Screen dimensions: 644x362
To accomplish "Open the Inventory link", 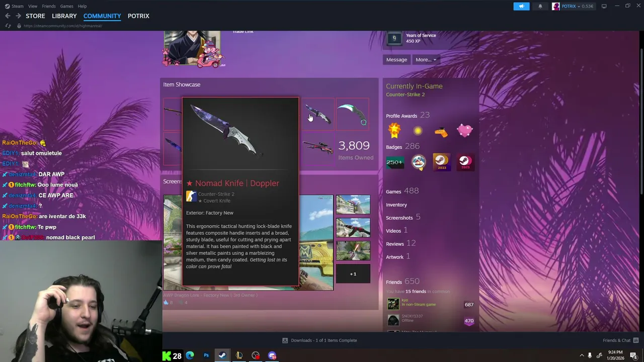I will 396,205.
